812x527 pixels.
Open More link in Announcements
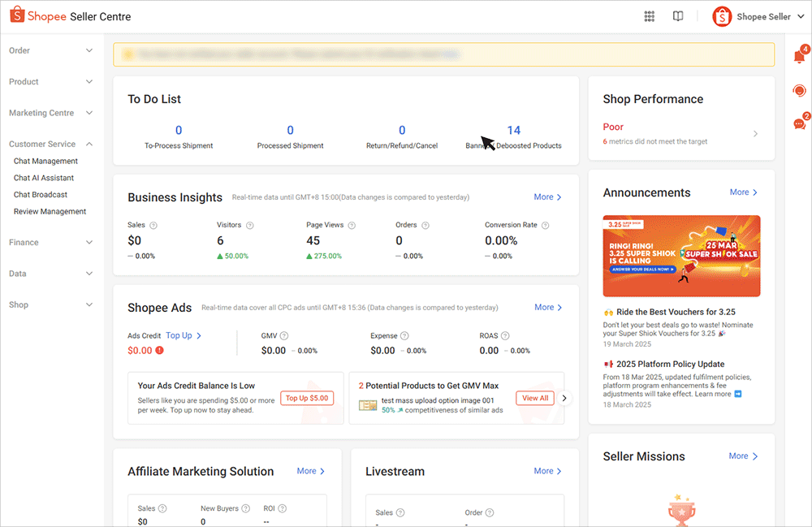(x=743, y=192)
